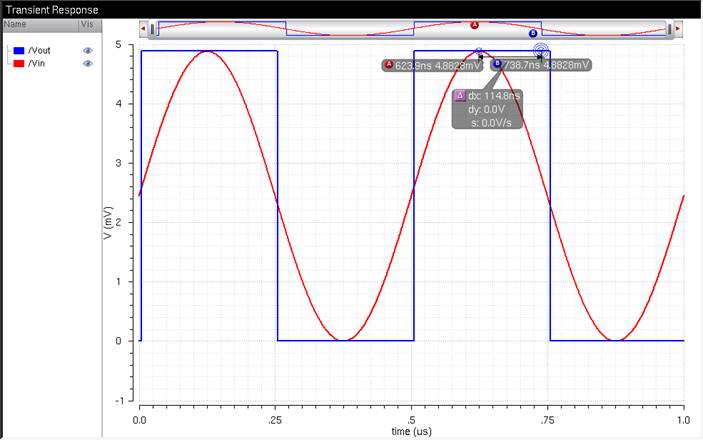This screenshot has height=440, width=703.
Task: Click the delta dx 114.8ns readout box
Action: [x=487, y=109]
